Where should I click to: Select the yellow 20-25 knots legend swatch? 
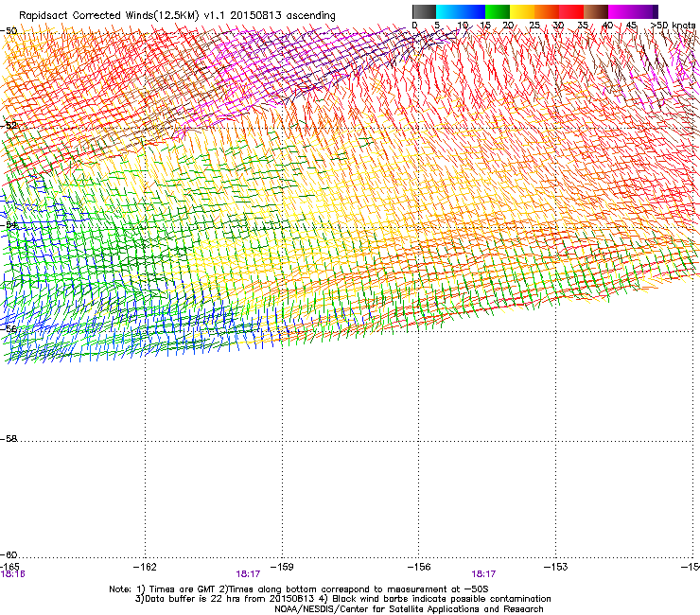(x=522, y=11)
